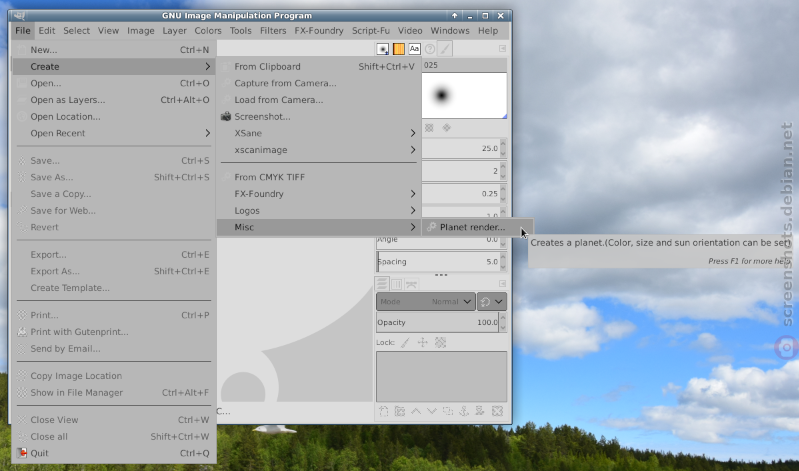Screen dimensions: 799x471
Task: Open the Edit menu
Action: point(46,31)
